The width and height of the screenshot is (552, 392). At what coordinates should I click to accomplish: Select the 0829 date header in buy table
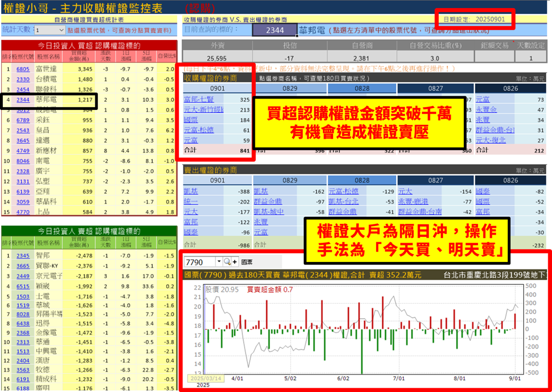[x=290, y=89]
